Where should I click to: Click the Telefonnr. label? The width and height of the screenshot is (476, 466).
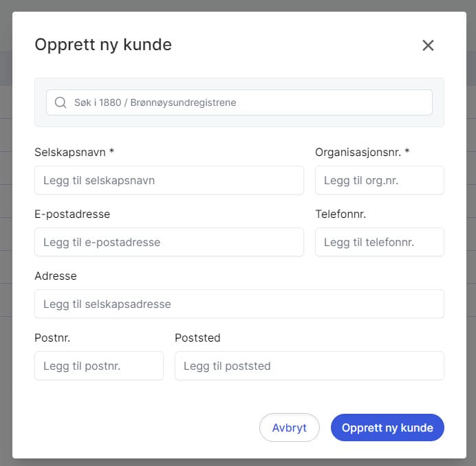[x=340, y=214]
